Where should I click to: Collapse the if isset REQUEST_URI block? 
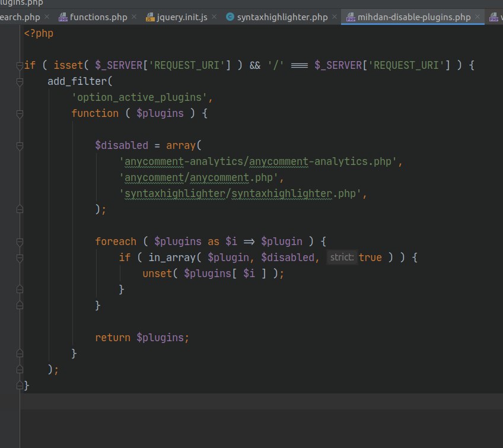(20, 65)
